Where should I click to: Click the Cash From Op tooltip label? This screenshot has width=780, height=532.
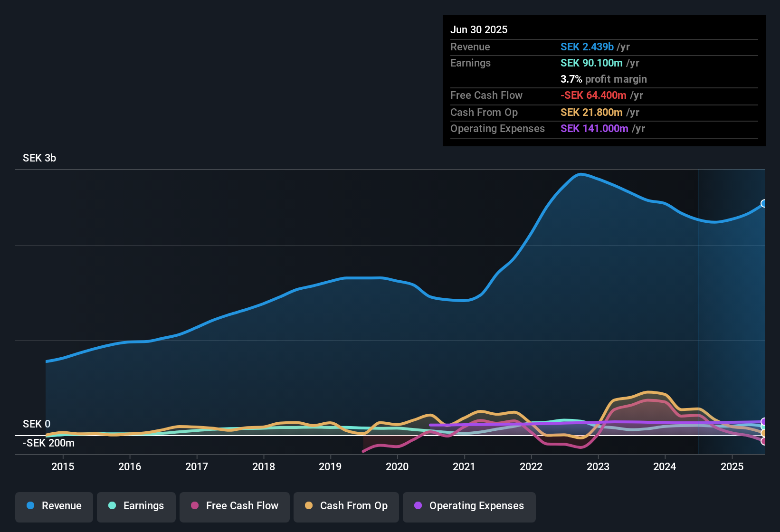pos(484,112)
